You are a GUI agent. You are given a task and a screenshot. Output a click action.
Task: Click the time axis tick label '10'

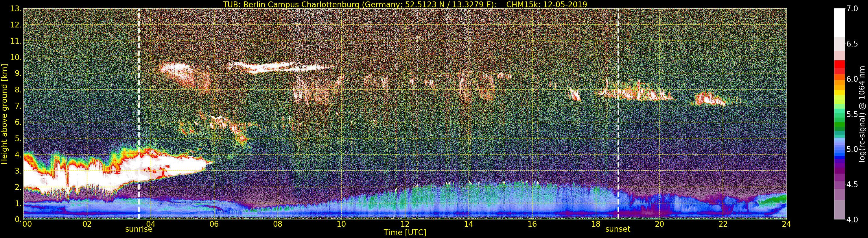click(341, 224)
